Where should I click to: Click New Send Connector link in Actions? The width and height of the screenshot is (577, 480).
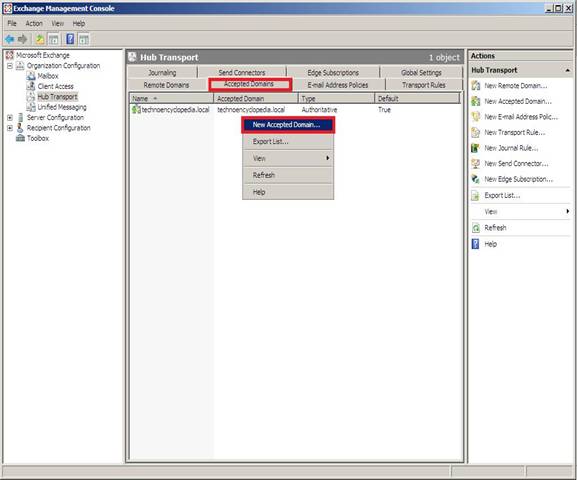pos(516,164)
